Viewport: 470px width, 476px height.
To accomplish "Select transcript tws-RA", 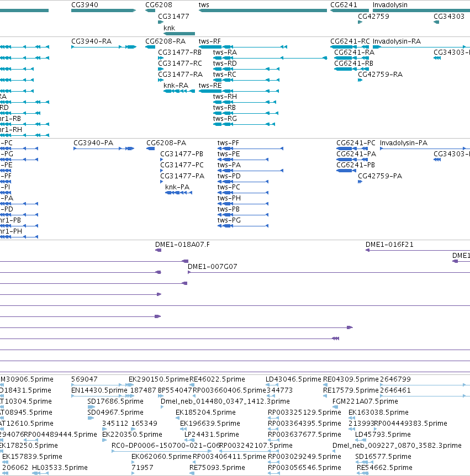I will click(x=270, y=58).
